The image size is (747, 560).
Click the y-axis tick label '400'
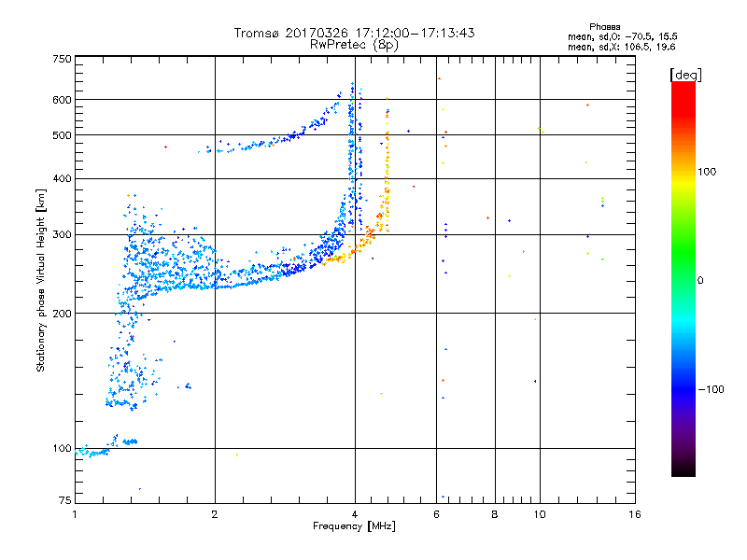(62, 178)
